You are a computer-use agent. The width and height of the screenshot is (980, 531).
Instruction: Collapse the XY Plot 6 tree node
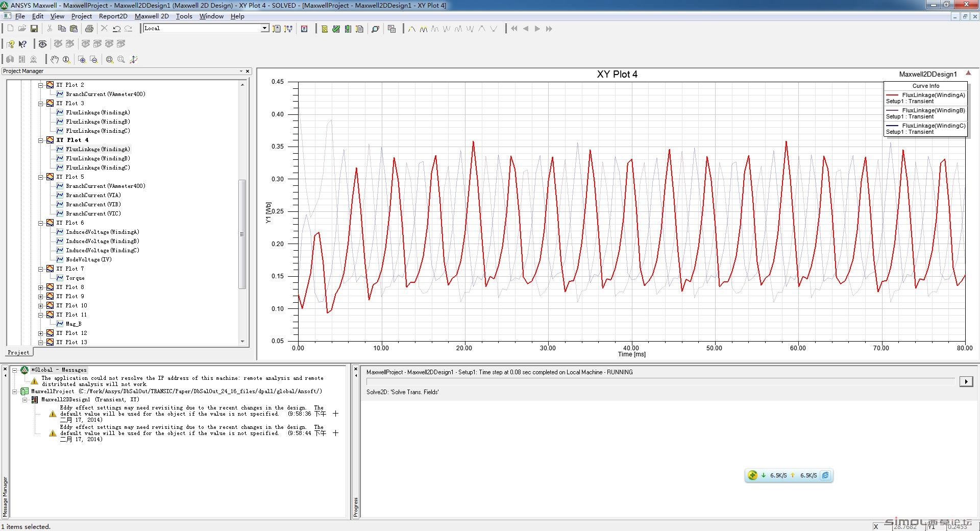(41, 223)
